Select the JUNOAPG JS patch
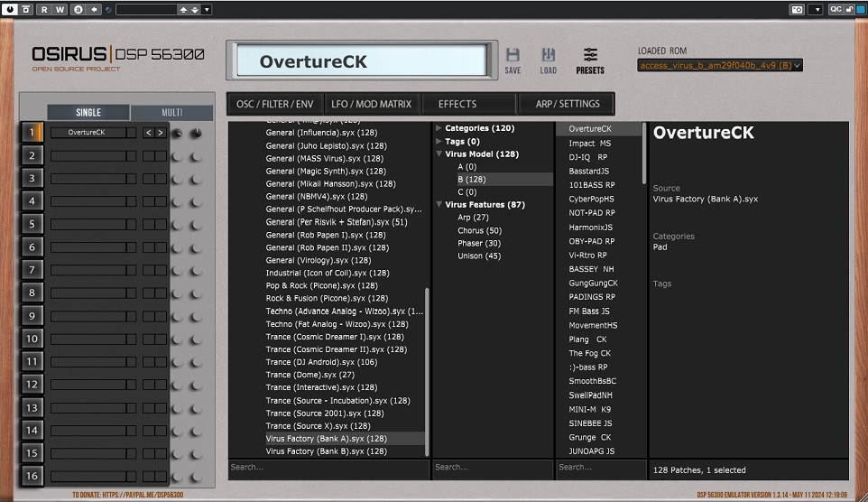 591,451
